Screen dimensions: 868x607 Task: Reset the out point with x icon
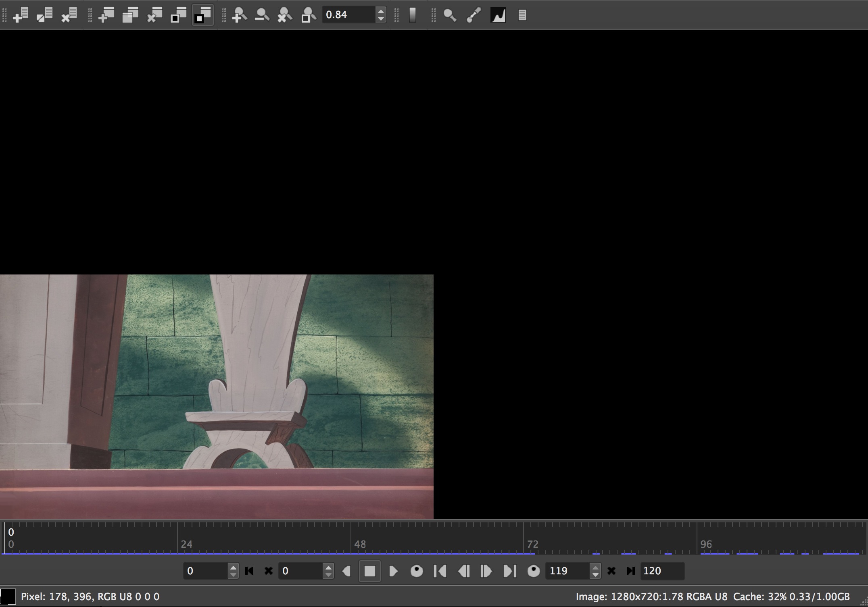611,571
